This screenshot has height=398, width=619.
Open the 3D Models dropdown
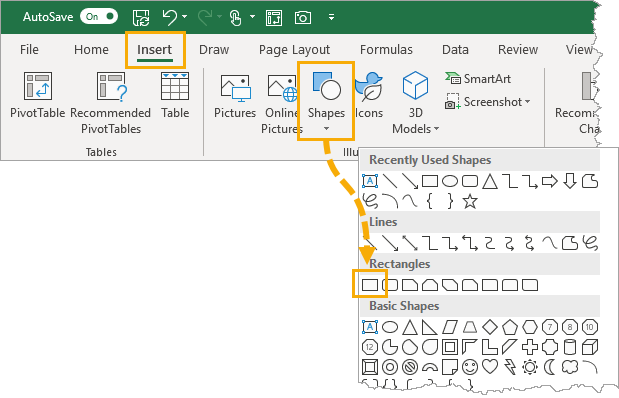pyautogui.click(x=415, y=103)
